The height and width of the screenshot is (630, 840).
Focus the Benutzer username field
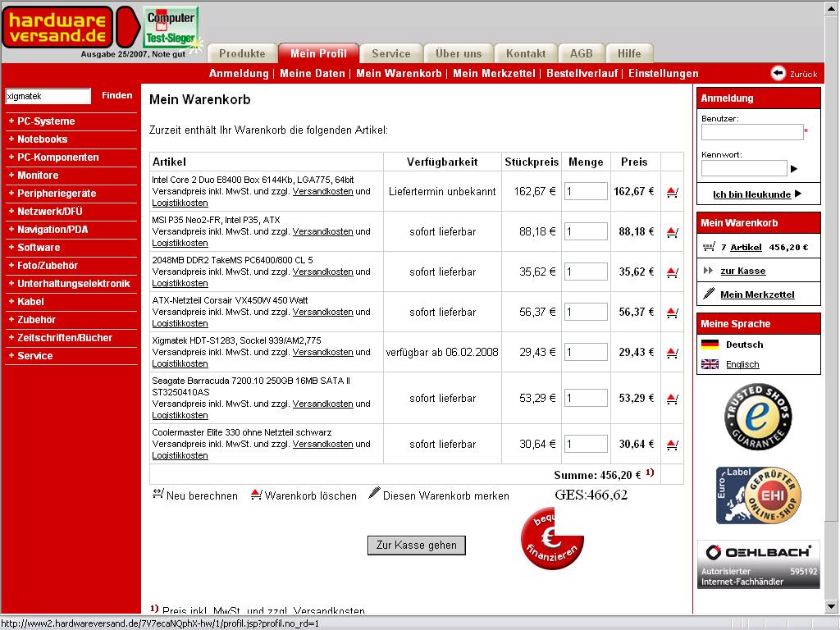(752, 132)
